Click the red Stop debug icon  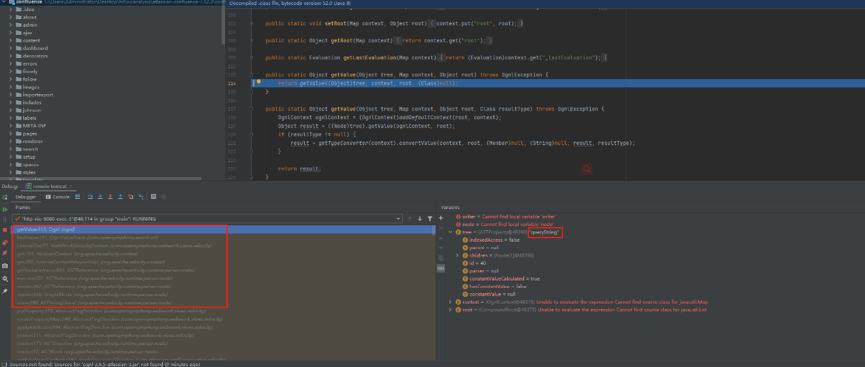pyautogui.click(x=5, y=230)
